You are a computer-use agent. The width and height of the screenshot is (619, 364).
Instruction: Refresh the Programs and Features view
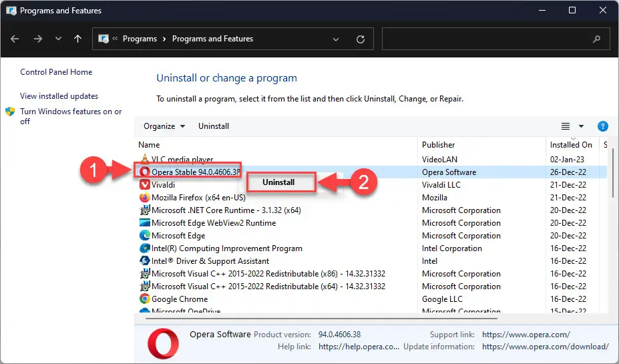[x=361, y=39]
